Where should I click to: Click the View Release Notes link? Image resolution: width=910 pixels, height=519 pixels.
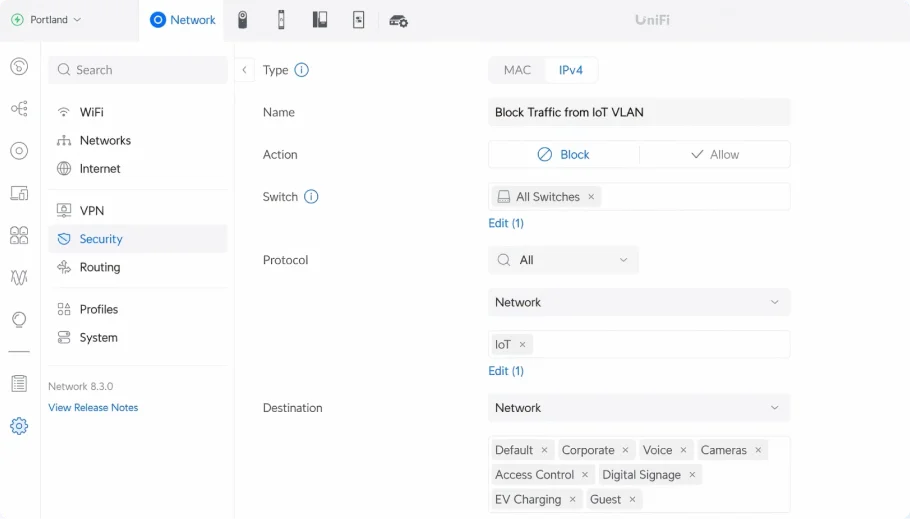tap(93, 408)
